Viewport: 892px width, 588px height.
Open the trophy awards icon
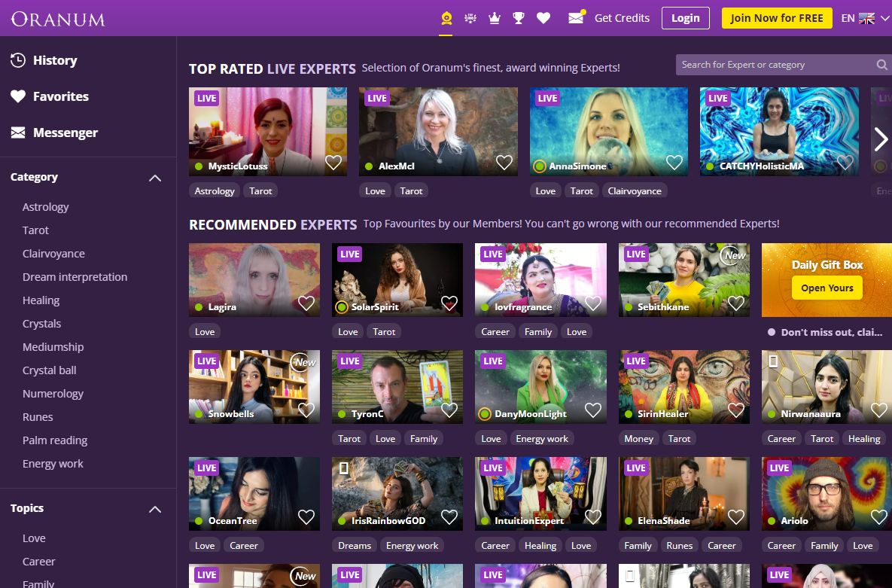tap(518, 18)
